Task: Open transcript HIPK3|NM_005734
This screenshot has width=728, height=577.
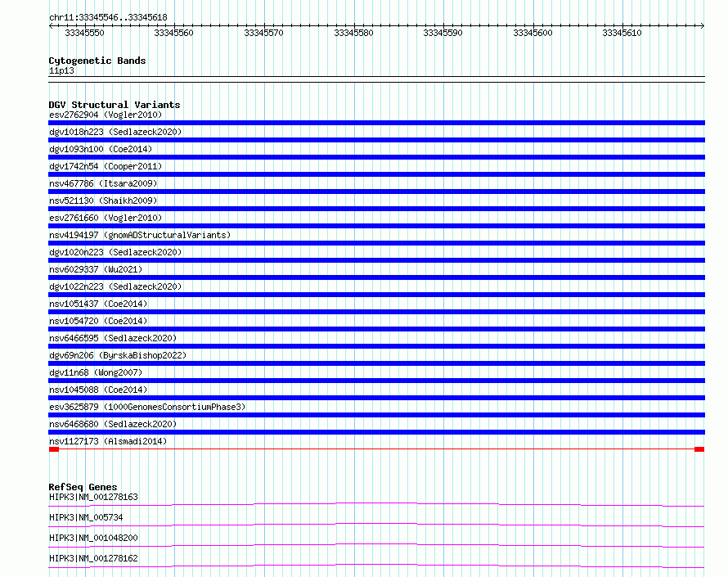Action: pos(86,517)
